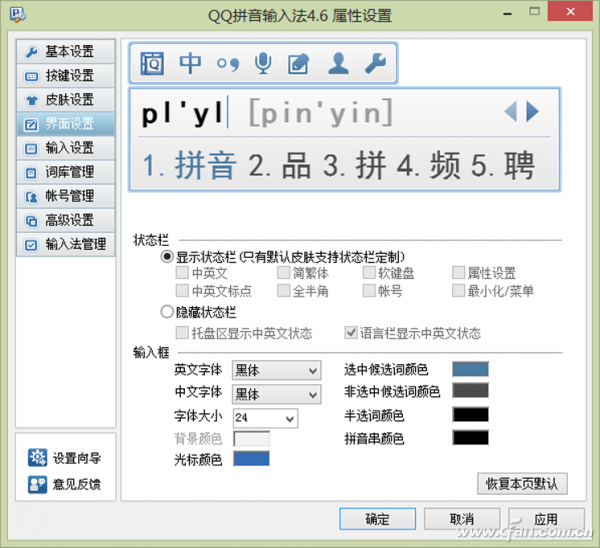Image resolution: width=600 pixels, height=548 pixels.
Task: Click the 非选中候选词颜色 color swatch
Action: (x=470, y=390)
